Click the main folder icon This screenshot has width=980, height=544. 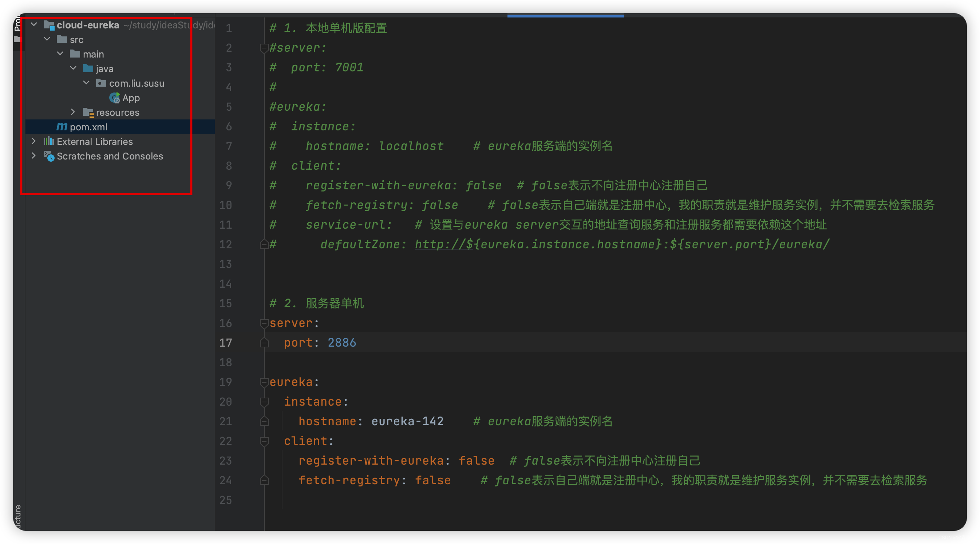[75, 54]
